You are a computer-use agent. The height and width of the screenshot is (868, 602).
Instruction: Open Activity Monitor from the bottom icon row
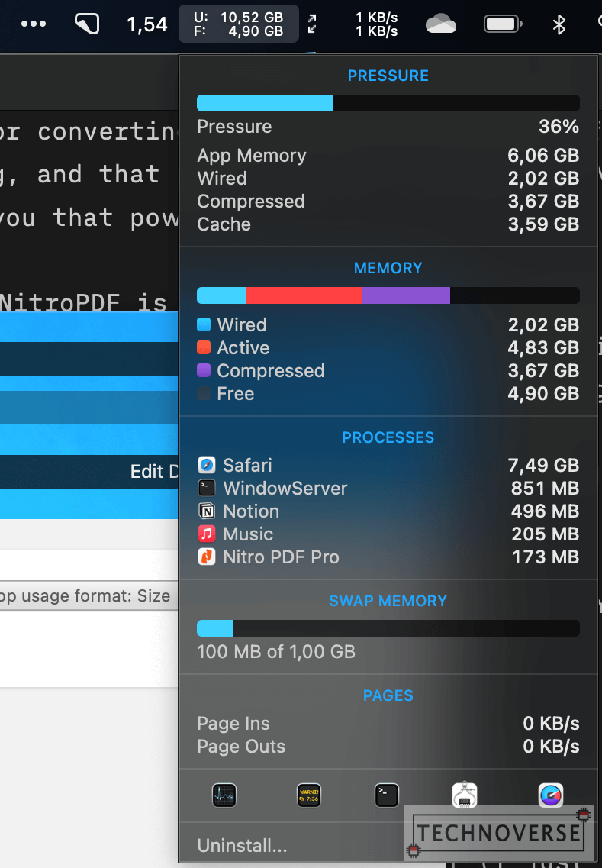(x=224, y=795)
